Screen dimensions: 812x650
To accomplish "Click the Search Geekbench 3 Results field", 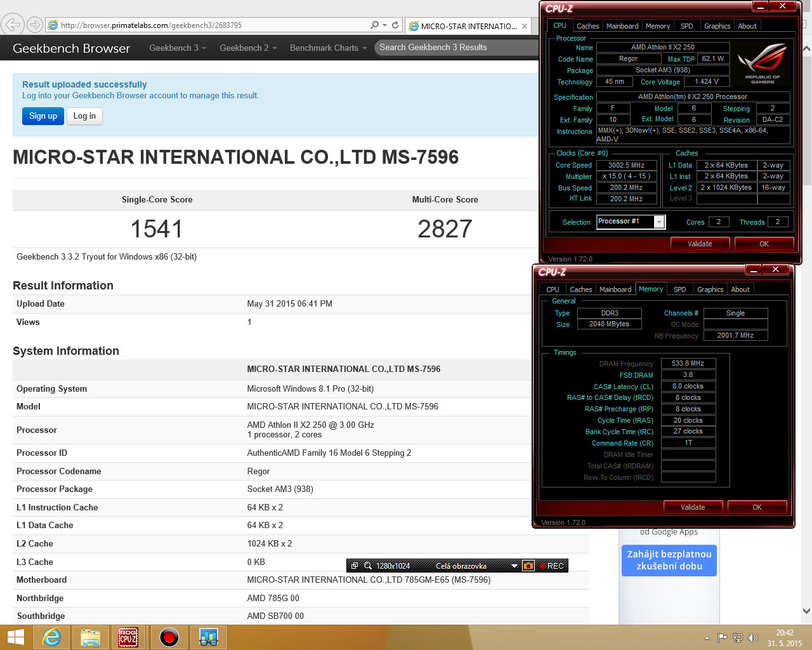I will click(x=457, y=48).
